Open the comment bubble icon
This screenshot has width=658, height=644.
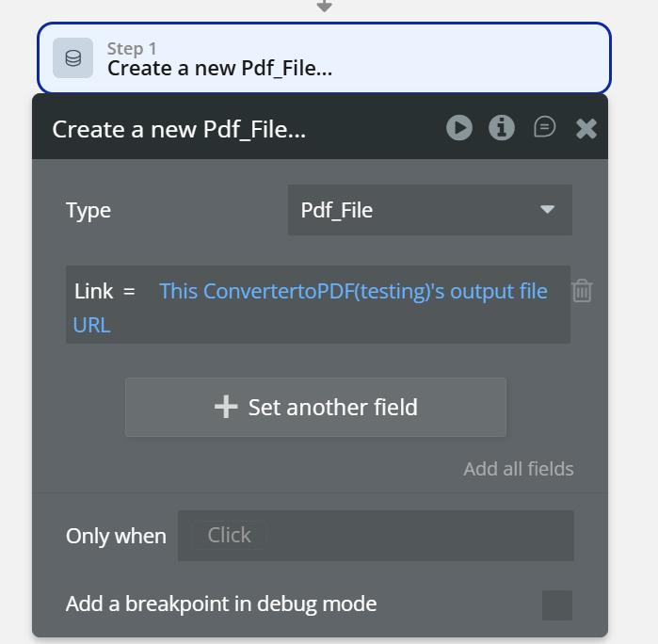(545, 127)
